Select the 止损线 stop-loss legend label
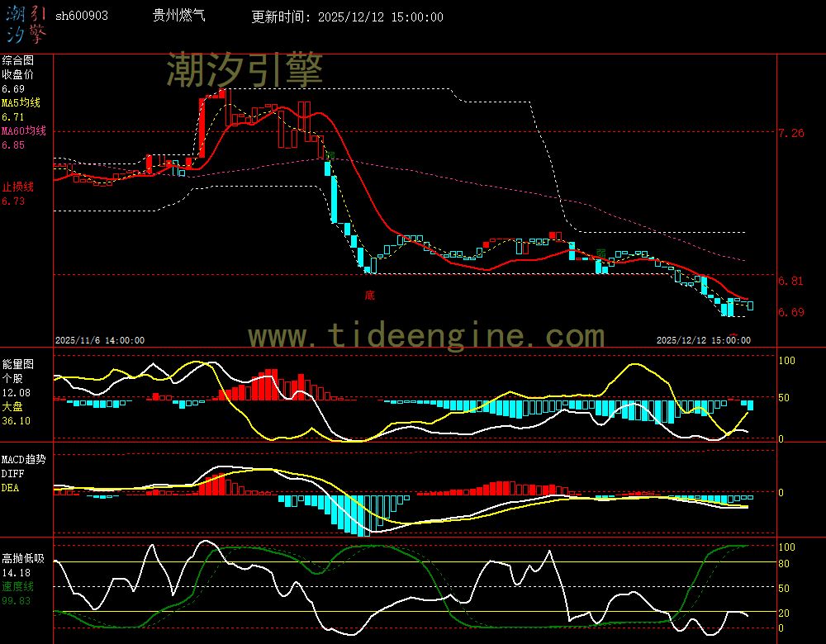The width and height of the screenshot is (826, 644). coord(17,187)
